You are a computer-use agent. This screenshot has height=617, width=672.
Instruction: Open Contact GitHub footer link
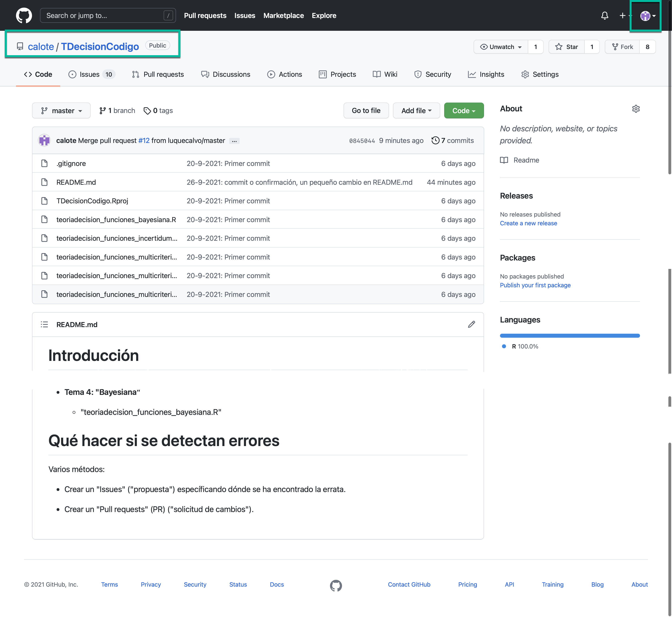coord(409,584)
